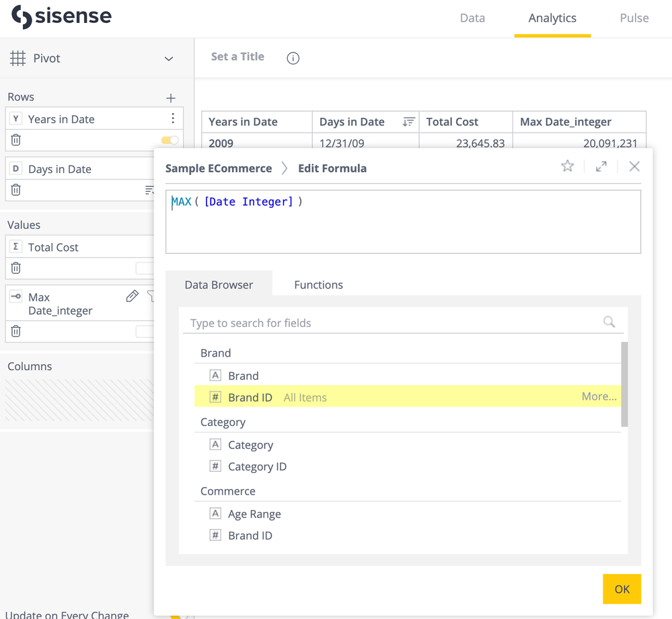Click the Set a Title field

(237, 57)
